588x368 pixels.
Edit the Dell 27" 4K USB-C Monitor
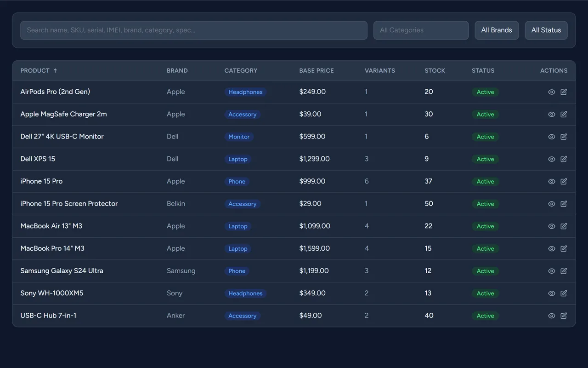(564, 137)
